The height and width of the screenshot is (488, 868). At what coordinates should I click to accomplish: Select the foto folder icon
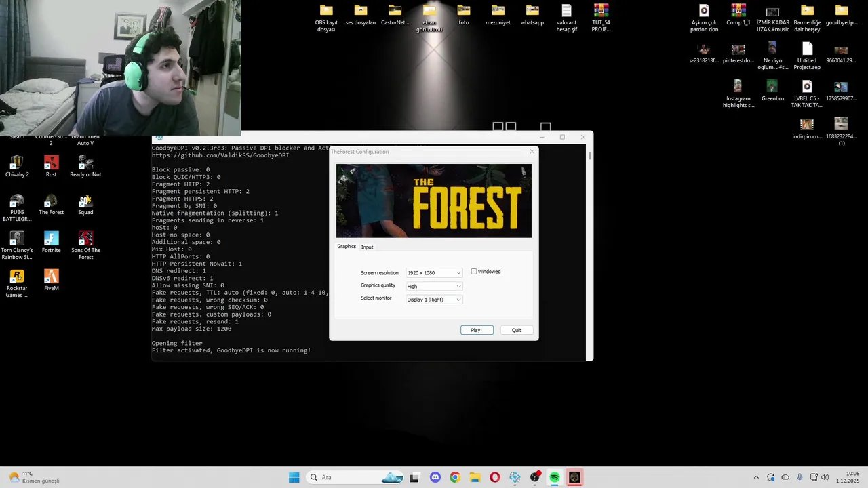[x=464, y=15]
